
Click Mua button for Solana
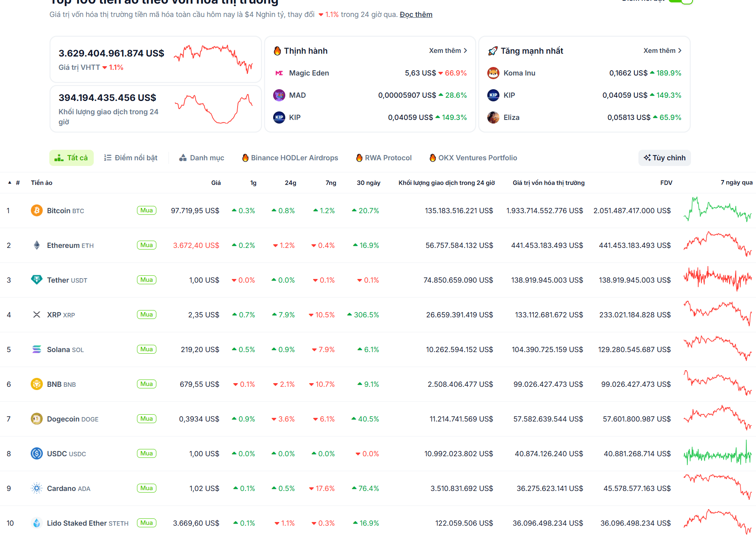point(147,349)
